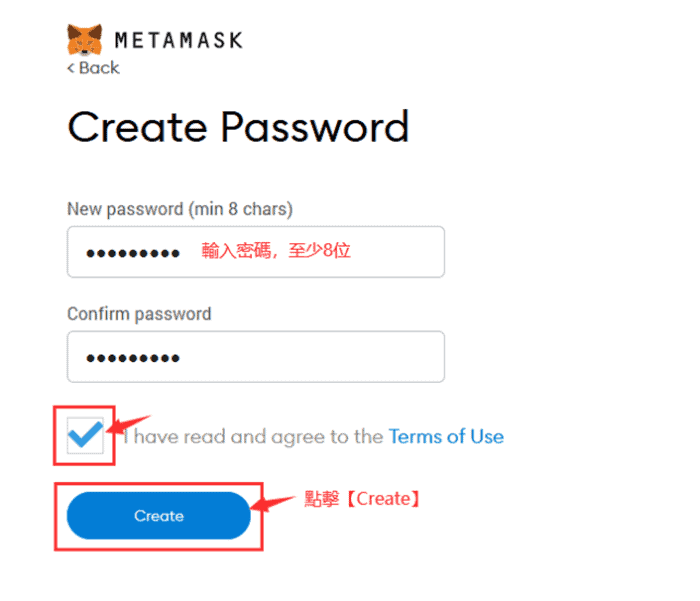Click the blue checkmark inside the checkbox
The width and height of the screenshot is (700, 601).
[x=85, y=434]
